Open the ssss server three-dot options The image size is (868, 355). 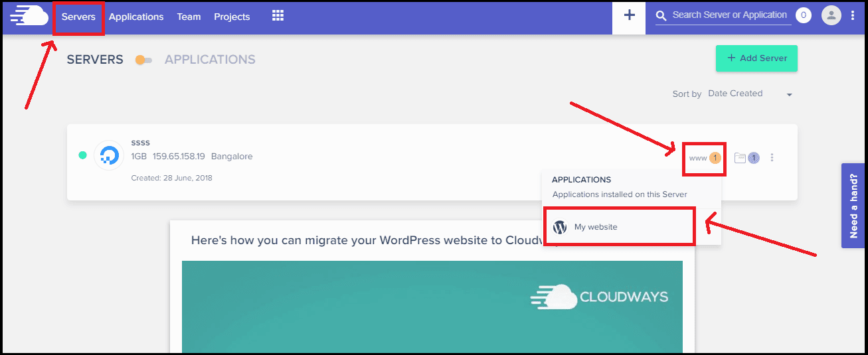772,158
